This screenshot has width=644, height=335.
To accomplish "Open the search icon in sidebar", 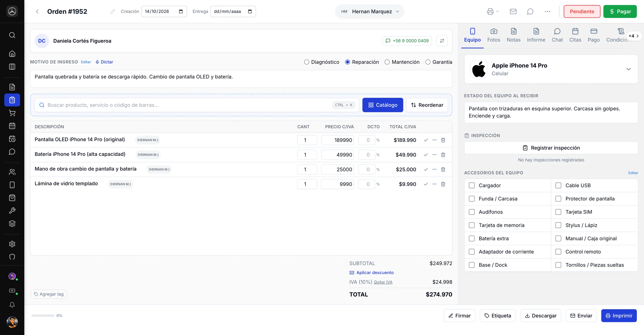I will 12,35.
